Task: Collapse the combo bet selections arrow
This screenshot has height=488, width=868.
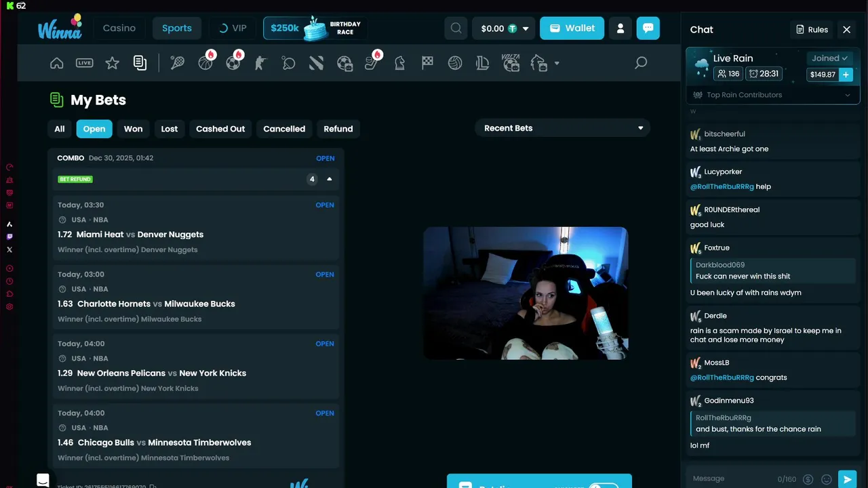Action: [330, 179]
